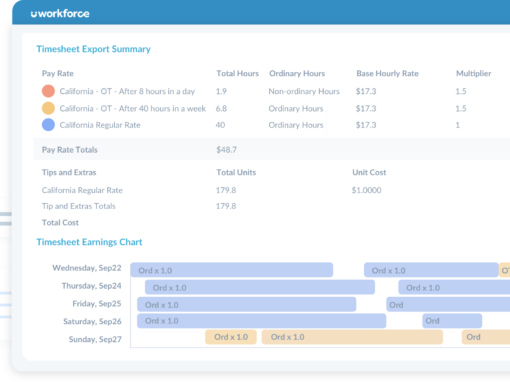Image resolution: width=510 pixels, height=382 pixels.
Task: Click the $48.7 pay rate total
Action: 226,150
